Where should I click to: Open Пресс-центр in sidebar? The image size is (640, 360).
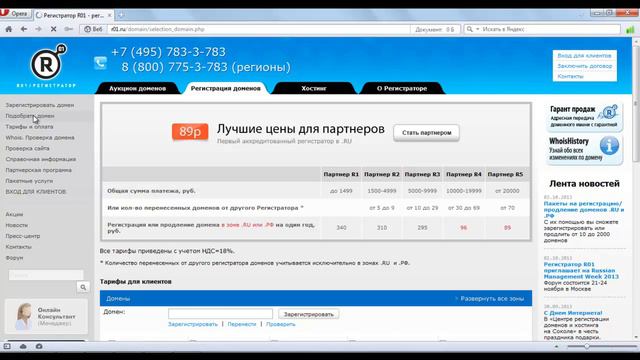[x=23, y=236]
